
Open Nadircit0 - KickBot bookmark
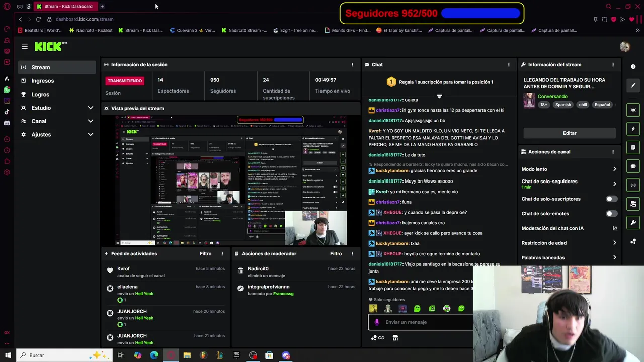91,30
